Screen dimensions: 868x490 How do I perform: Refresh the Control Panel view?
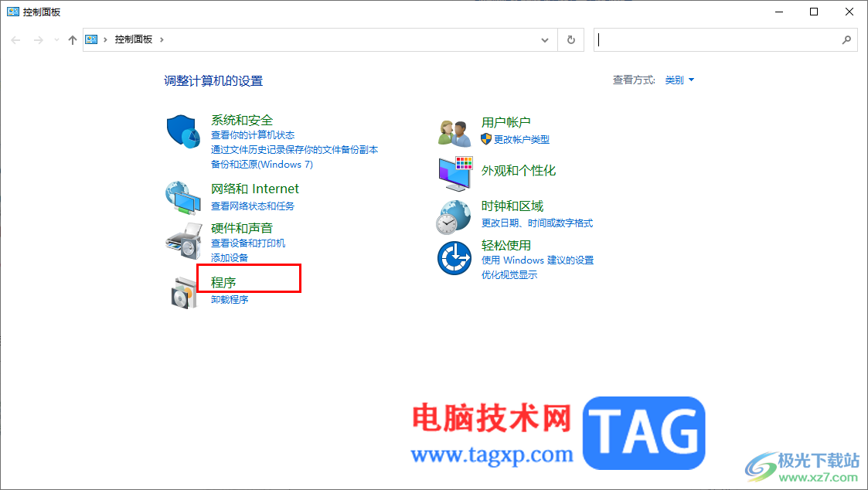coord(570,40)
